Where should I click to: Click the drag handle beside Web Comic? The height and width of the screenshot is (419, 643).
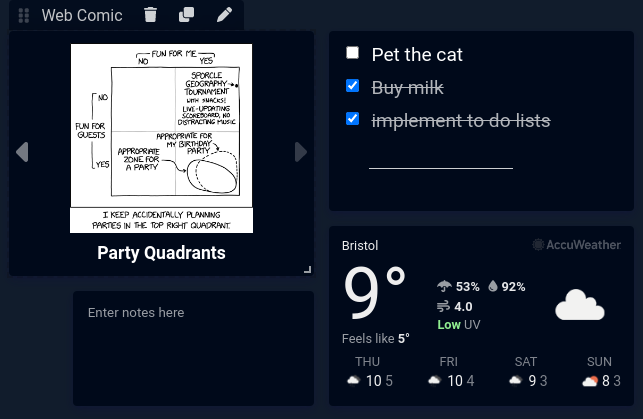[24, 15]
